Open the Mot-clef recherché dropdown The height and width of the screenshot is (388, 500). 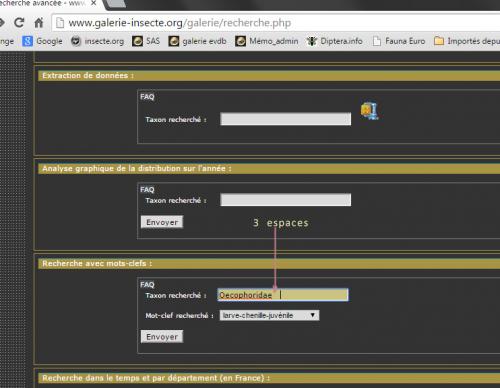(x=269, y=315)
